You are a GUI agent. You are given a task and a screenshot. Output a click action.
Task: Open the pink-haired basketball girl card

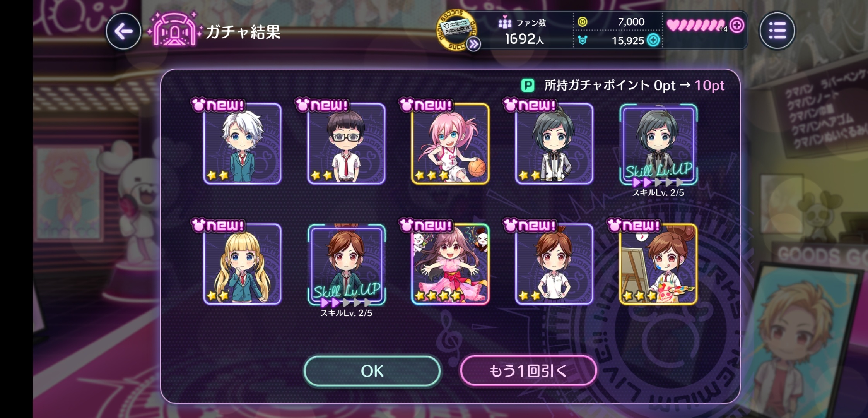point(450,143)
